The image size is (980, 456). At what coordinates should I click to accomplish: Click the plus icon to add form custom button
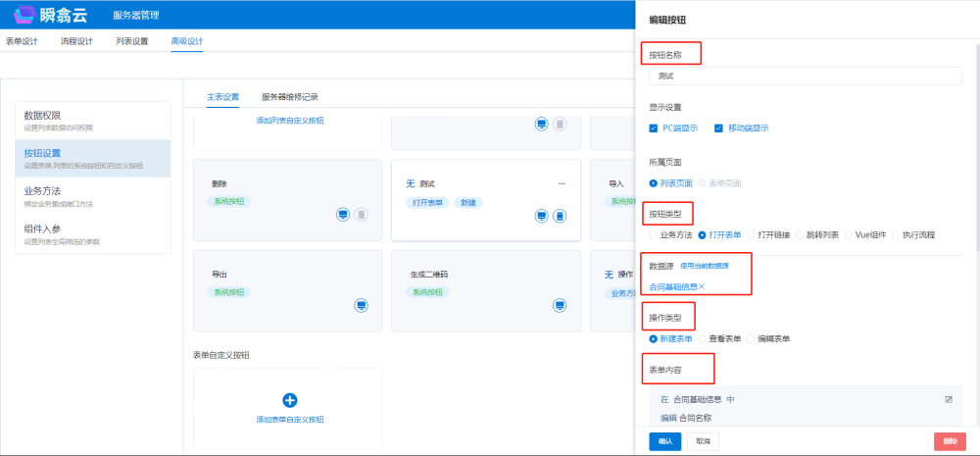coord(289,400)
